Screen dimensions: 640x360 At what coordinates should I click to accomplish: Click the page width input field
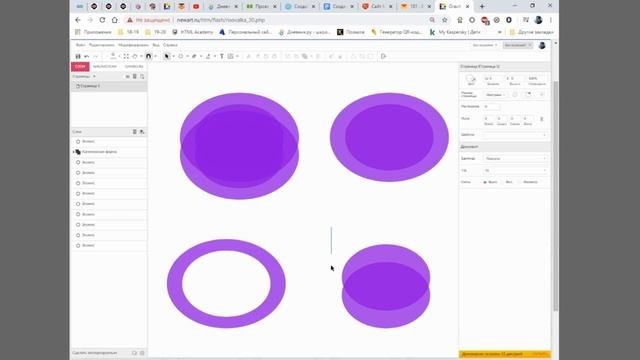493,78
